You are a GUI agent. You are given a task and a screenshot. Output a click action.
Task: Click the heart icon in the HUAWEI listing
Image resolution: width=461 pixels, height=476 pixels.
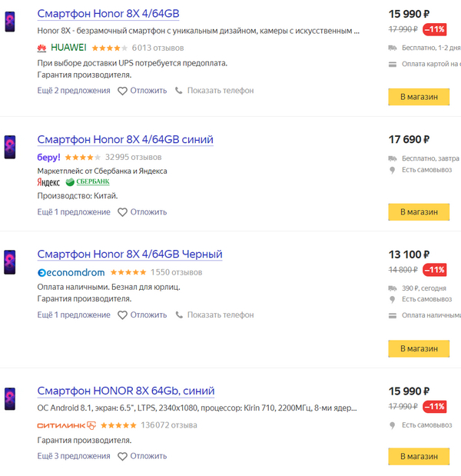(122, 91)
